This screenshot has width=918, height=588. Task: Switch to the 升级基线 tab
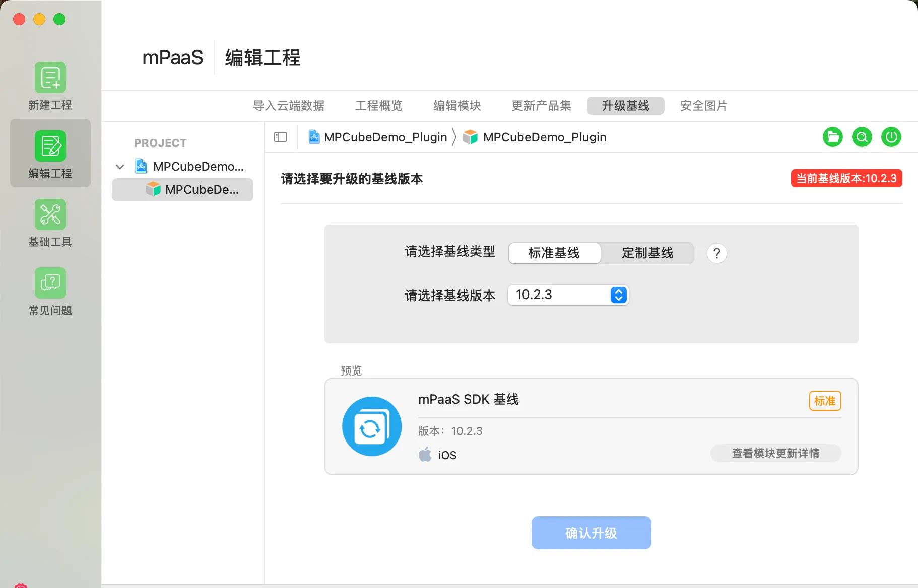626,106
